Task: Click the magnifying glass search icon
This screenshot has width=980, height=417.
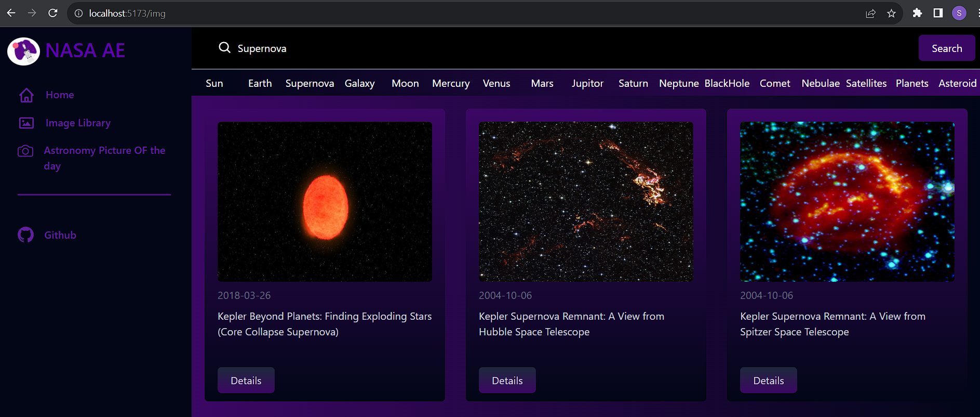Action: pyautogui.click(x=224, y=48)
